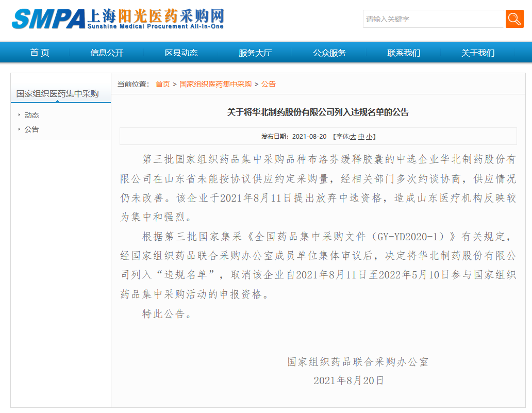
Task: Click 首页 in the breadcrumb trail
Action: point(163,84)
